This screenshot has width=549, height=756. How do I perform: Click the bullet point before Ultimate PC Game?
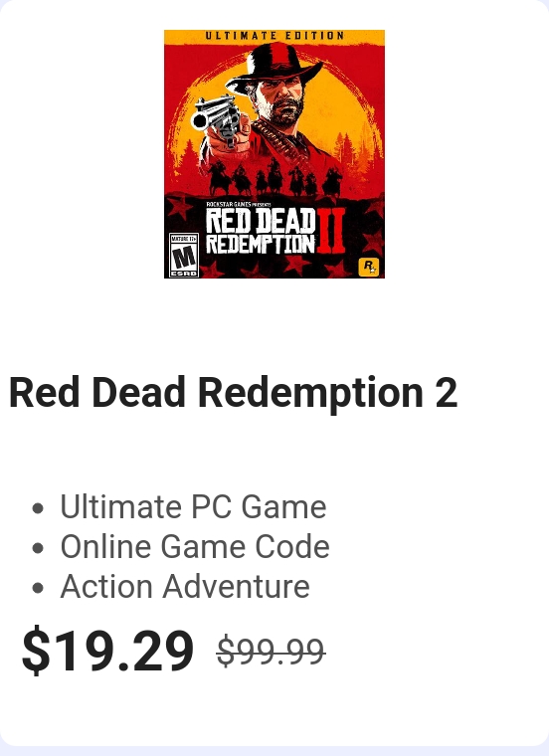tap(38, 508)
